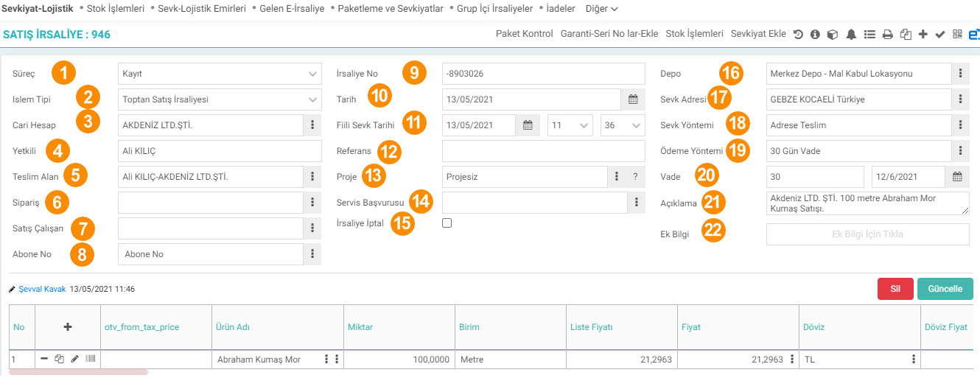Open the calendar picker for Tarih
Viewport: 980px width, 392px height.
coord(634,99)
